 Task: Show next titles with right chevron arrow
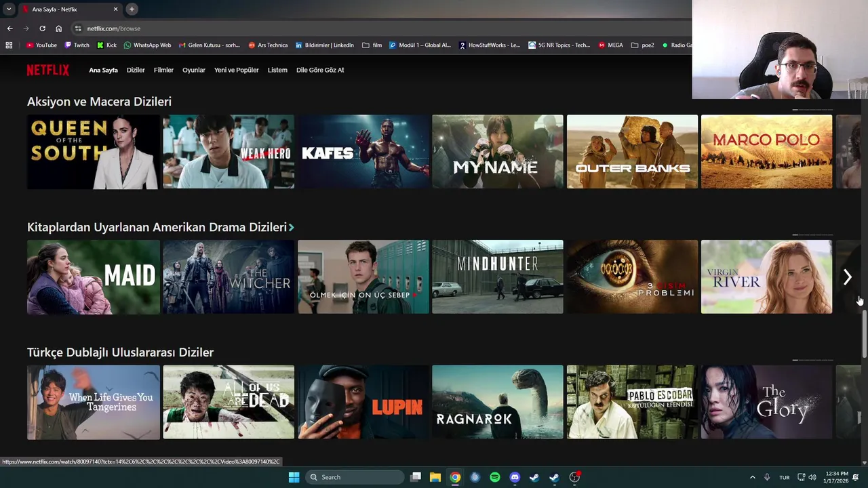pyautogui.click(x=847, y=277)
